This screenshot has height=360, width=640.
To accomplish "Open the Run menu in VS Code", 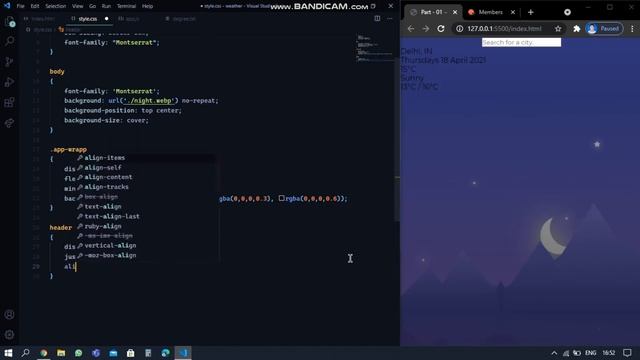I will coord(106,6).
